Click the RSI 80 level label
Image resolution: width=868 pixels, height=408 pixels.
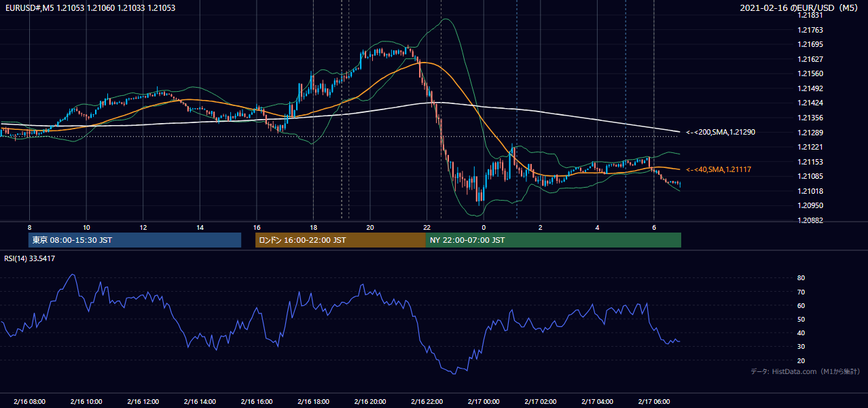801,278
